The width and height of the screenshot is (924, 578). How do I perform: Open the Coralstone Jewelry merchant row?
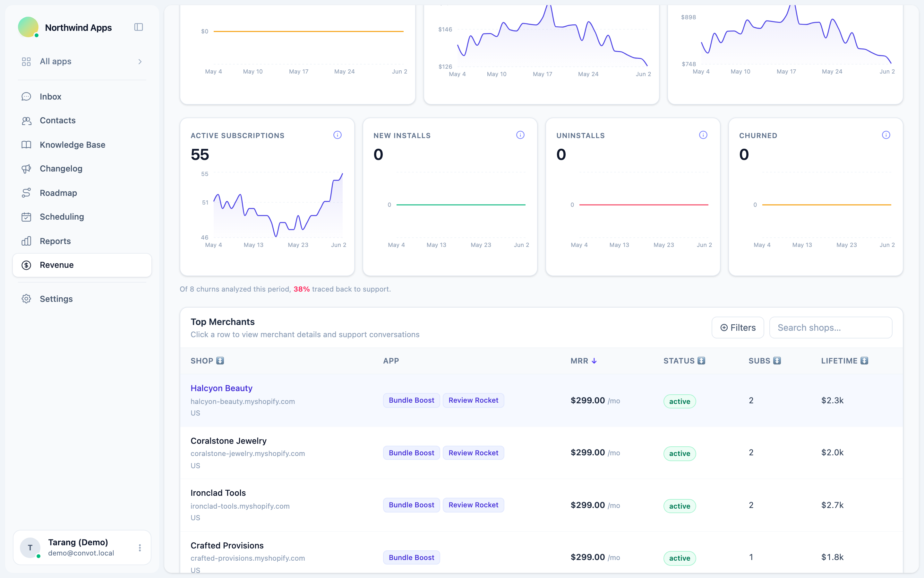point(542,453)
